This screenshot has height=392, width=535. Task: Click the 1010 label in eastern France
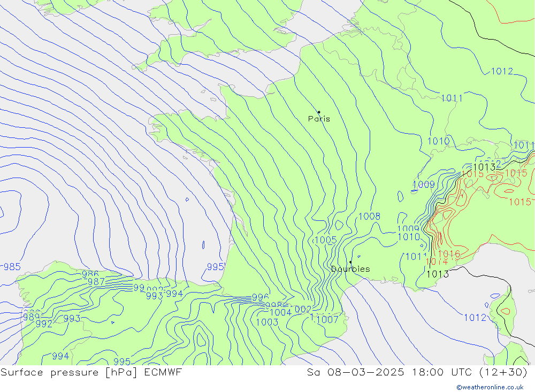tap(439, 141)
